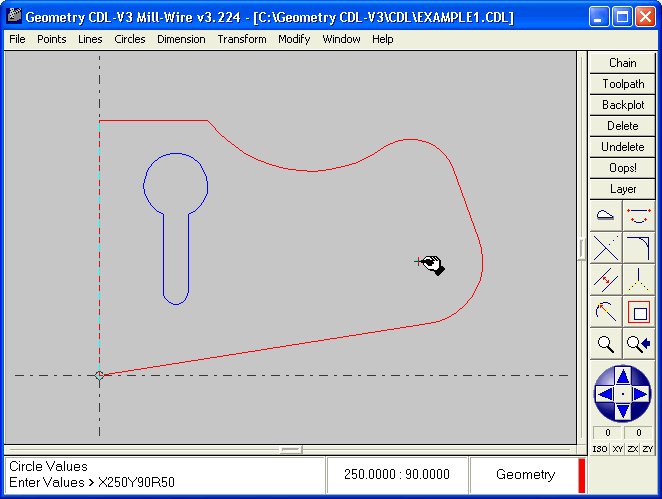This screenshot has height=499, width=662.
Task: Click the Toolpath button
Action: [x=622, y=84]
